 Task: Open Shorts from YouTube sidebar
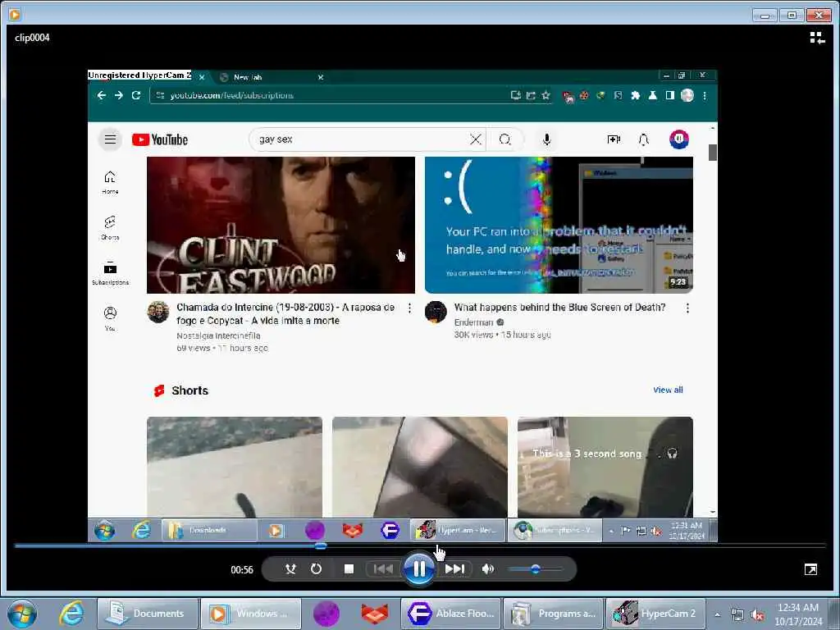[110, 228]
